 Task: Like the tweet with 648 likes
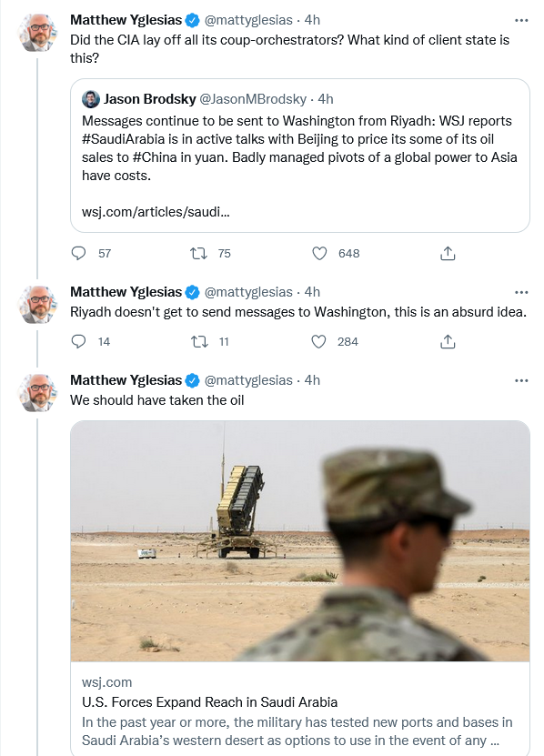click(319, 253)
